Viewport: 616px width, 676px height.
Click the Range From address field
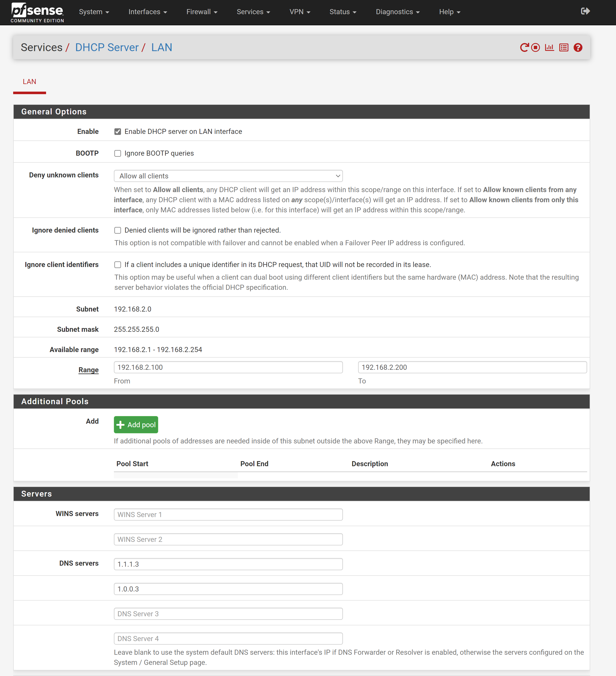point(228,367)
